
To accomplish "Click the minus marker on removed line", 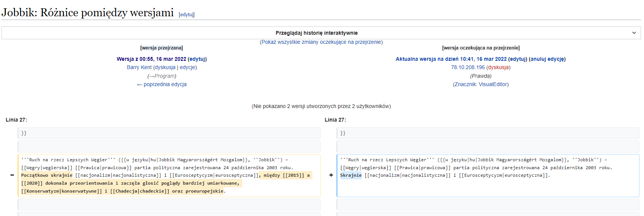I will coord(12,175).
